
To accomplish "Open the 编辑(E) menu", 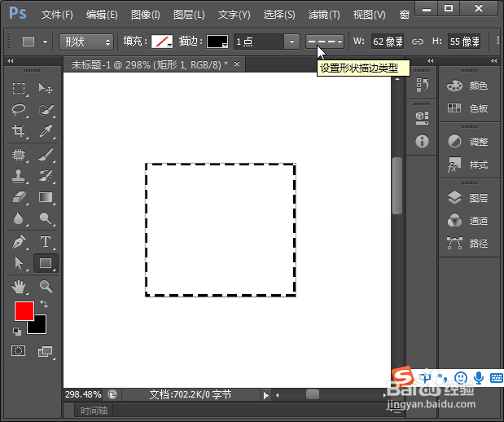I will (x=102, y=15).
